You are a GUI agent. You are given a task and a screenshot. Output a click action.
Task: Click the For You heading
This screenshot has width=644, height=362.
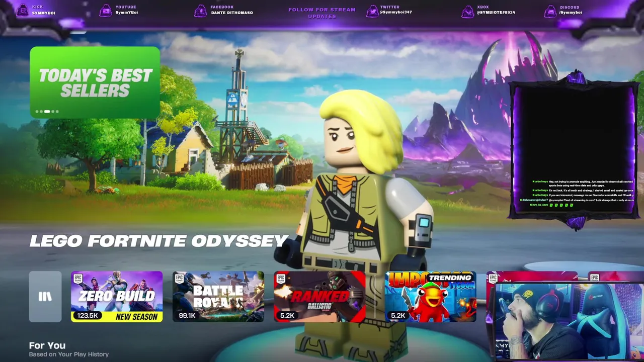(47, 345)
